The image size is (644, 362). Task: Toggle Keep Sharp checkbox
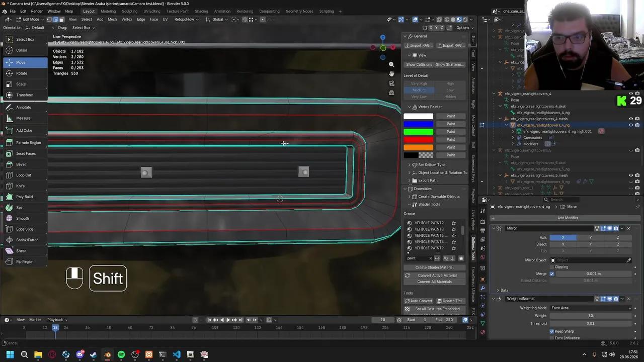point(552,332)
